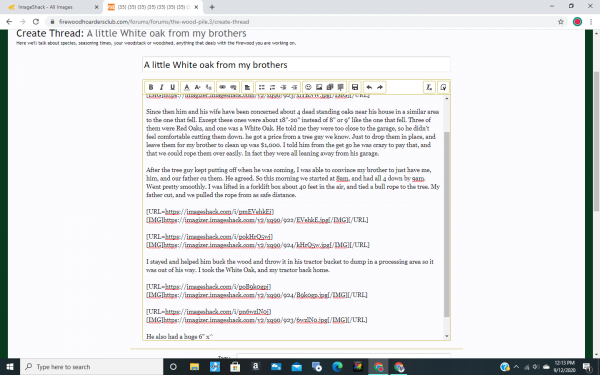Open File Explorer from taskbar
Screen dimensions: 600x375
click(194, 367)
